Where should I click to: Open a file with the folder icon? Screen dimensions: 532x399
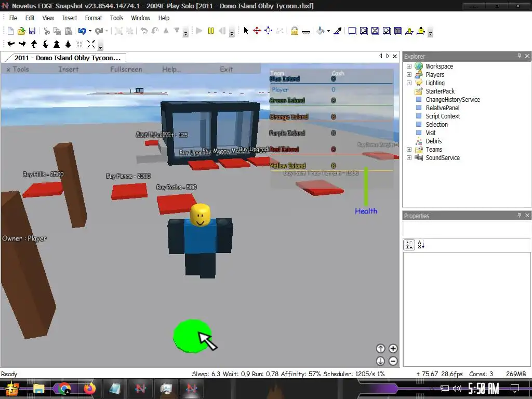[x=21, y=31]
